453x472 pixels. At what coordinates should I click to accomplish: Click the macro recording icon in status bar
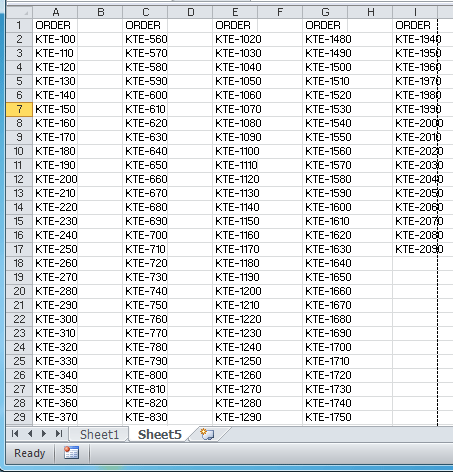72,453
